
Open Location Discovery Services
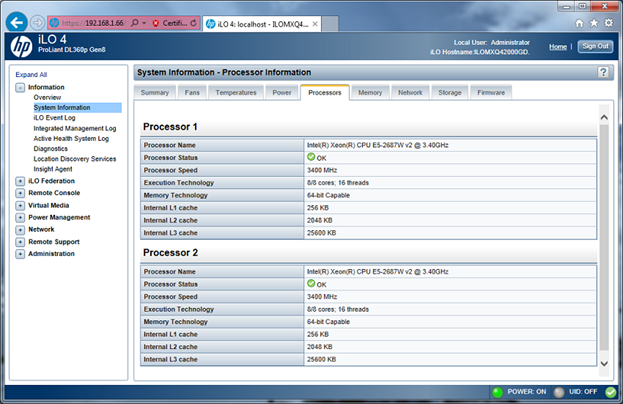pos(75,159)
